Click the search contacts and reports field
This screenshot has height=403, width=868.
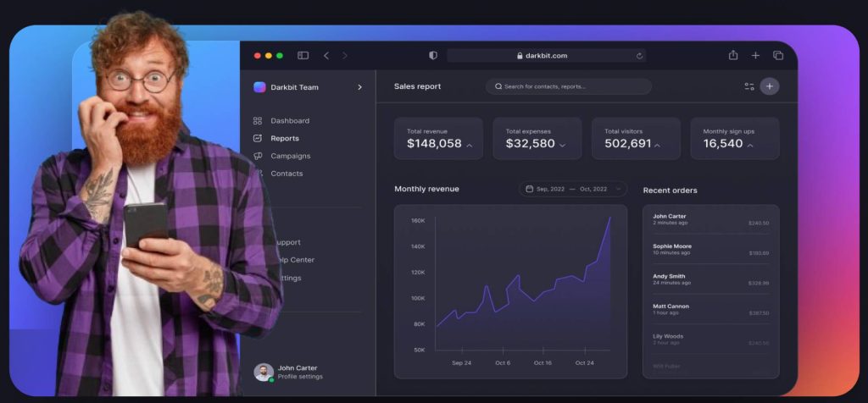(568, 86)
